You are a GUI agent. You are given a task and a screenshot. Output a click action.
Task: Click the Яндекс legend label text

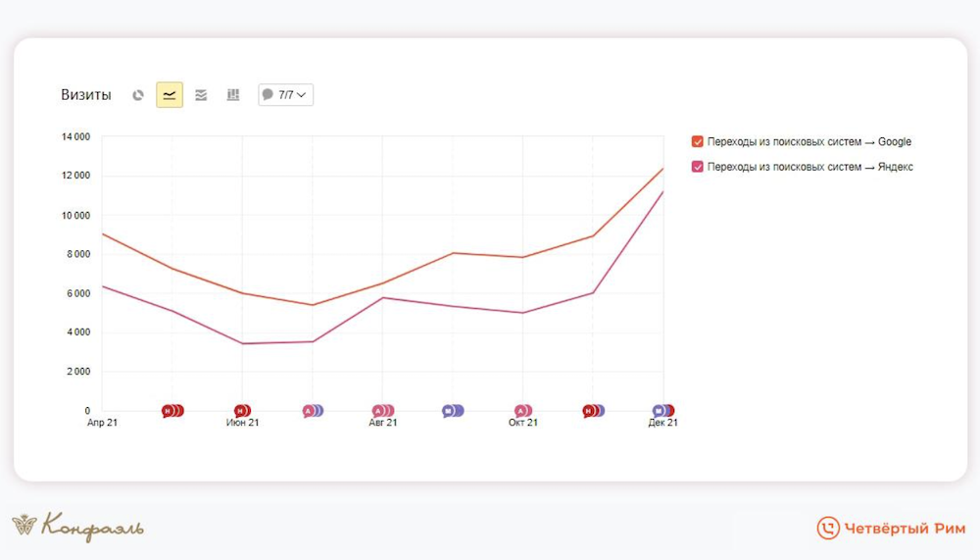point(810,167)
